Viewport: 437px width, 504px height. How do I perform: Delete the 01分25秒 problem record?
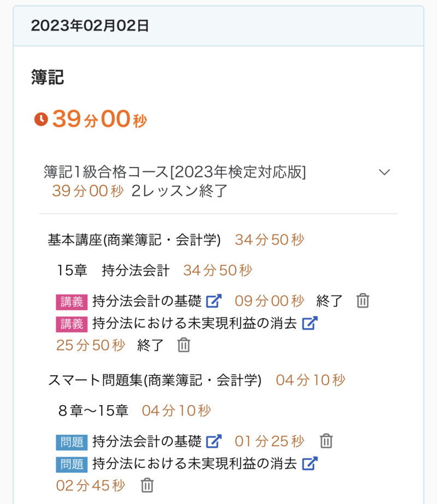(326, 441)
